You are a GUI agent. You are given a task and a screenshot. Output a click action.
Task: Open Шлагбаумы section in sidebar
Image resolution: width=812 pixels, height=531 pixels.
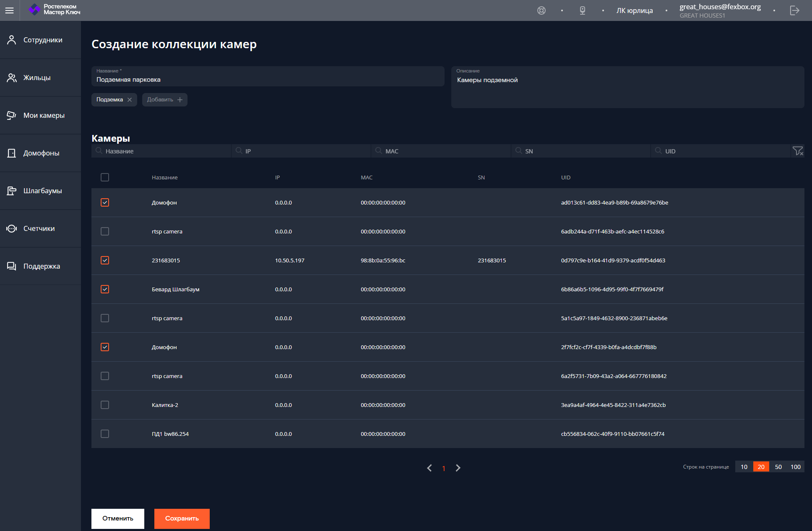(40, 191)
